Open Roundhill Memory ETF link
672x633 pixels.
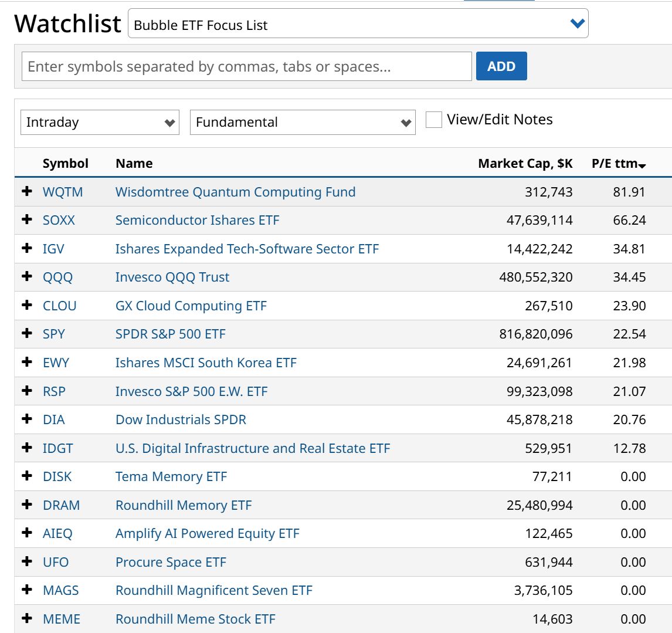184,505
